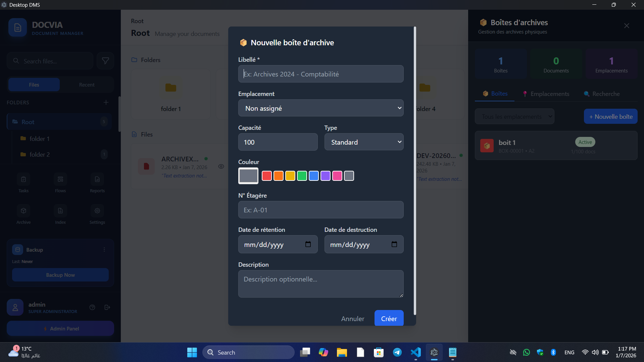Click the ARCHIVEX file PDF icon

tap(146, 166)
